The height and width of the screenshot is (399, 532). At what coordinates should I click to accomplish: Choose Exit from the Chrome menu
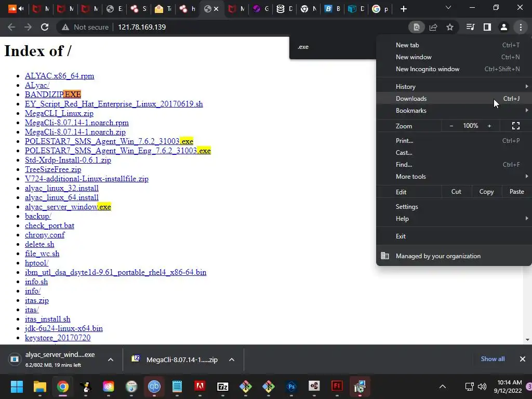click(454, 236)
